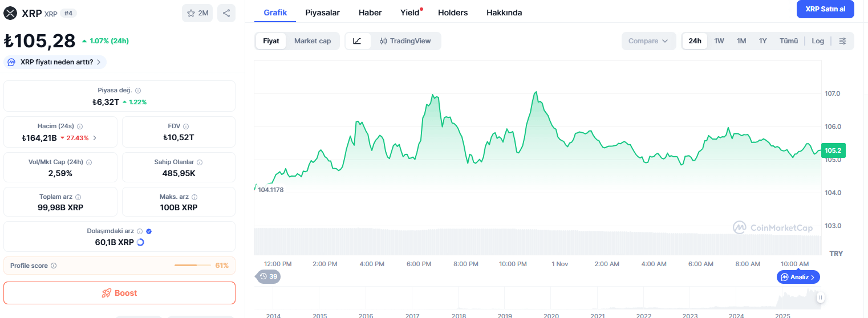Switch chart to Fiyat view

coord(271,41)
